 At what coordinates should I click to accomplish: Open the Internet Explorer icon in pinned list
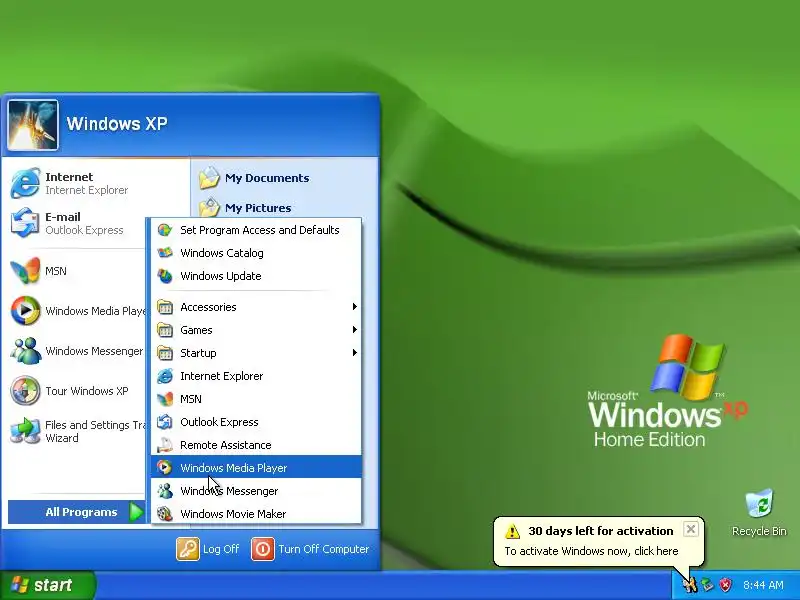[x=25, y=183]
